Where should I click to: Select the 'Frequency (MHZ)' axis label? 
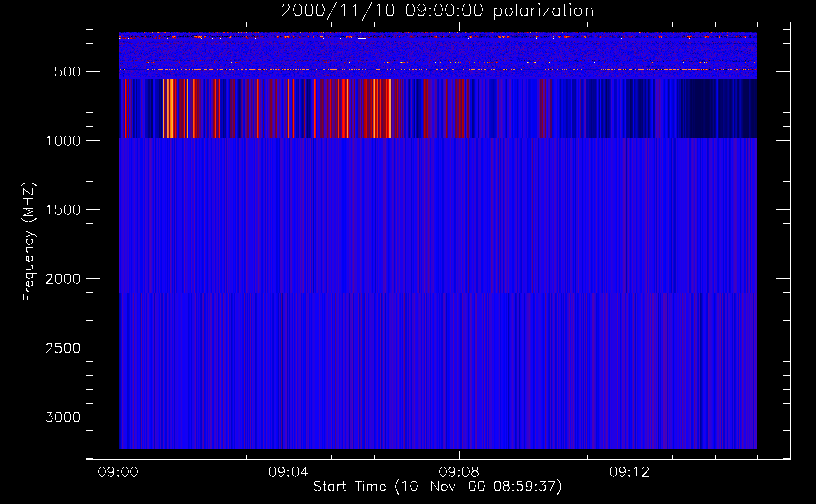click(29, 242)
